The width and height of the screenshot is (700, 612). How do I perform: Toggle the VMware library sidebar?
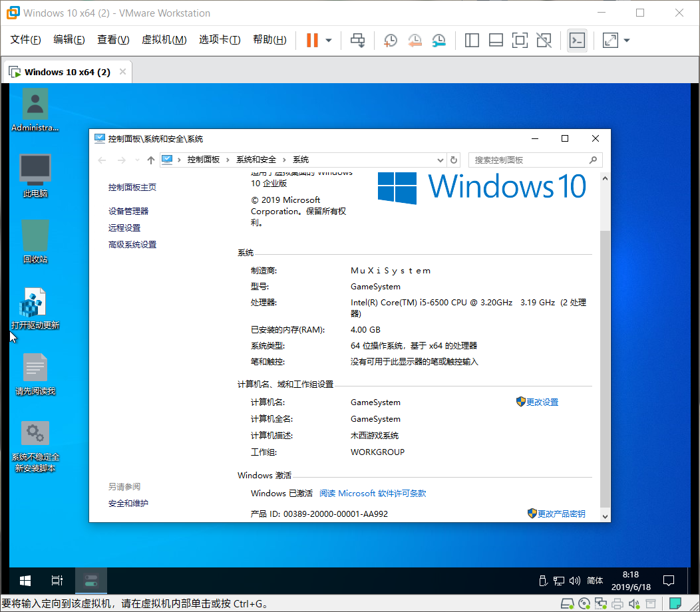472,40
